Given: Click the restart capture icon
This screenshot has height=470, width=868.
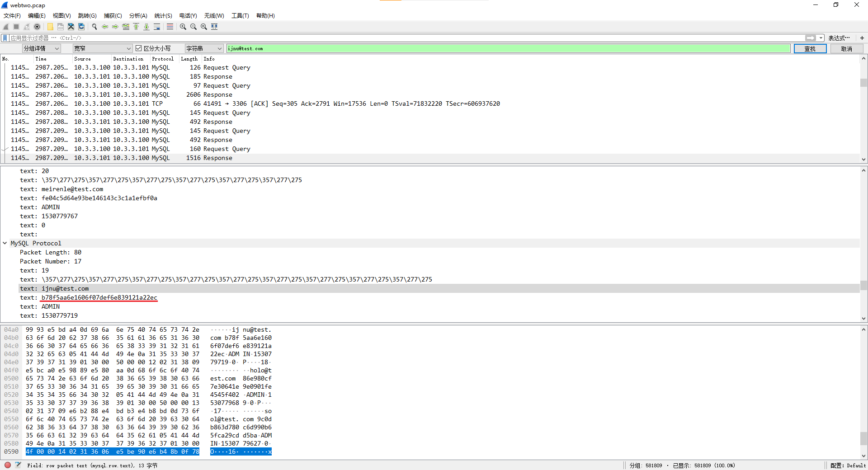Looking at the screenshot, I should pyautogui.click(x=27, y=27).
